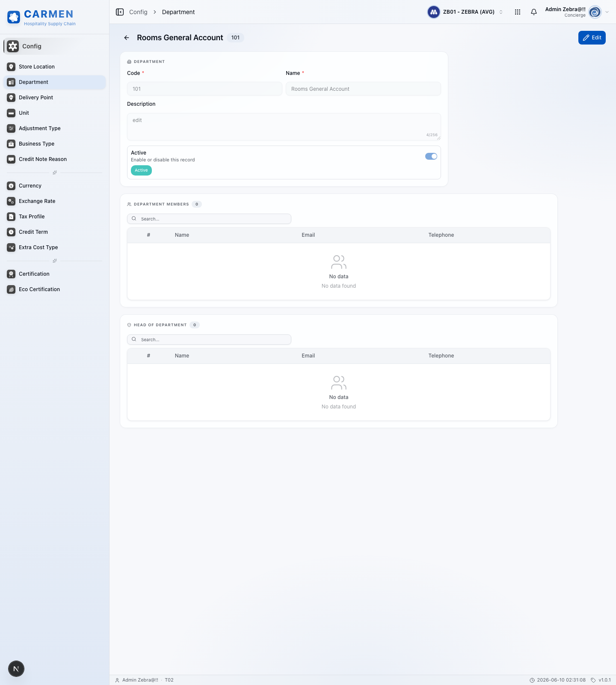Click the Active status badge
This screenshot has height=685, width=616.
tap(141, 170)
